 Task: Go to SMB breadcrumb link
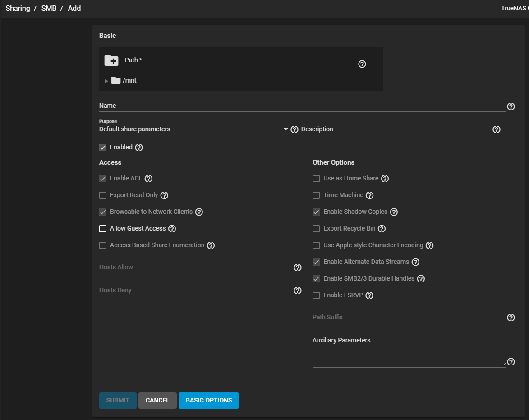tap(49, 8)
